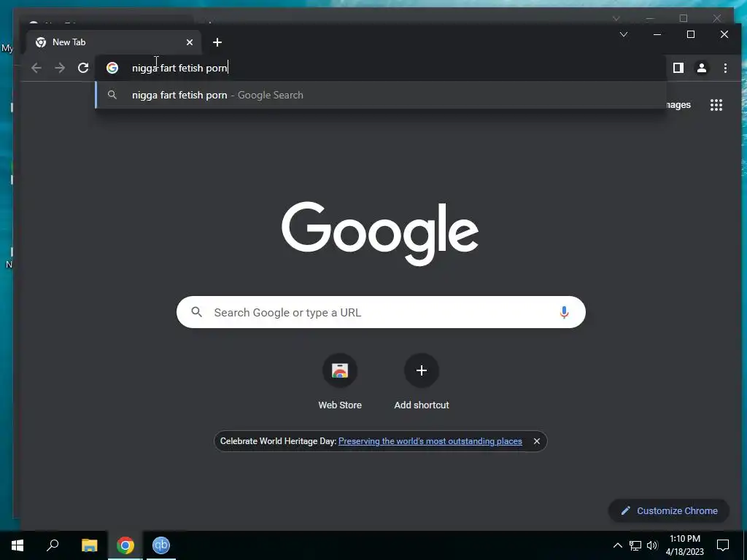This screenshot has width=747, height=560.
Task: Open the Chrome profile menu
Action: pyautogui.click(x=702, y=68)
